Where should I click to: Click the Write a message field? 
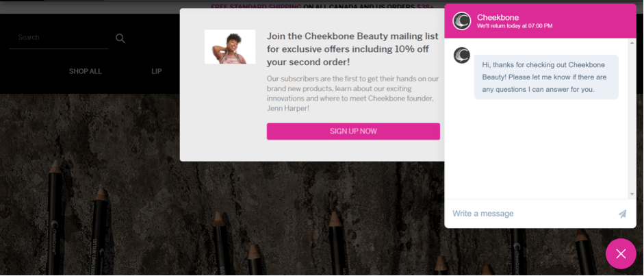532,214
